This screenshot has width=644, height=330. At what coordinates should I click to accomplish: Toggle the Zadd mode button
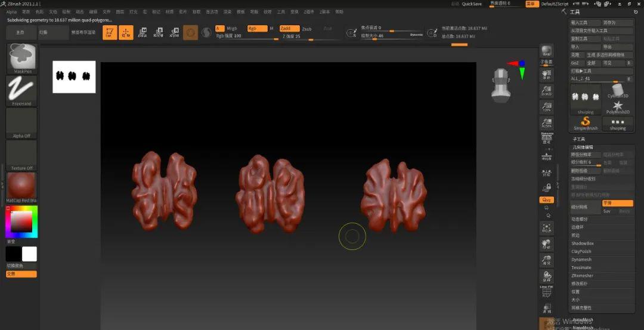pos(289,29)
